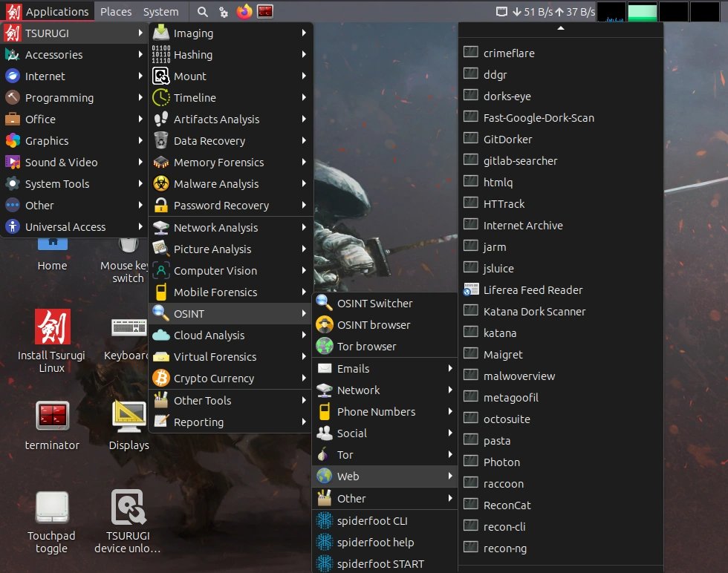Launch spiderfoot help
The height and width of the screenshot is (573, 728).
coord(385,542)
